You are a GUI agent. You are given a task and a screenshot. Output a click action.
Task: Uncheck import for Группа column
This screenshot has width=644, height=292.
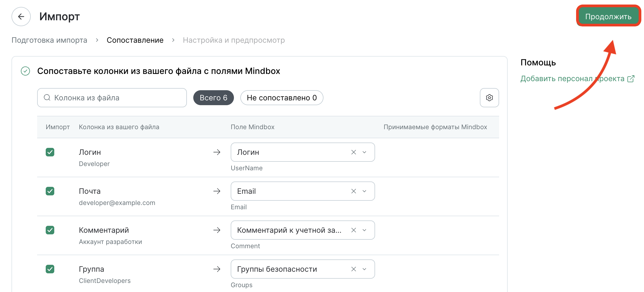pos(50,269)
